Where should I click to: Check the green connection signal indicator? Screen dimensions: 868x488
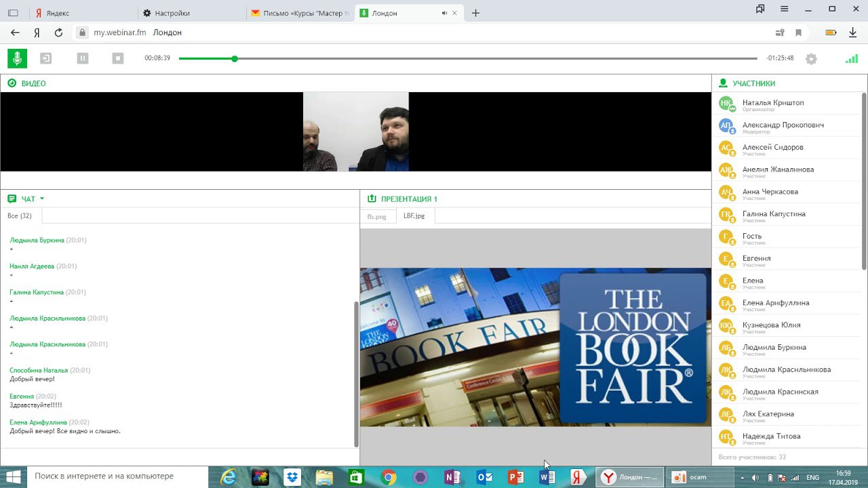click(x=852, y=59)
